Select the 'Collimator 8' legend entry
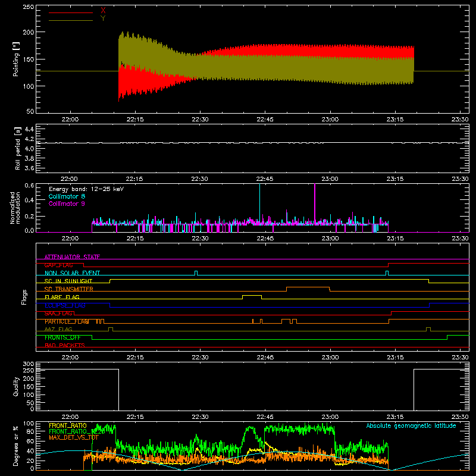The height and width of the screenshot is (476, 476). pyautogui.click(x=67, y=196)
